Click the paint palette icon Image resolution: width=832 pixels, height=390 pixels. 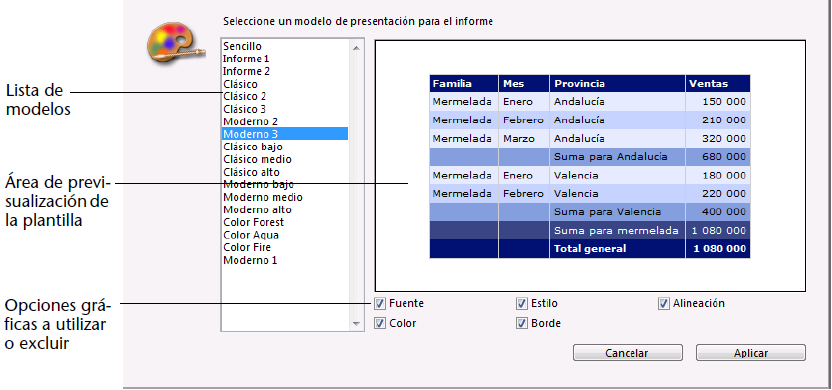coord(175,48)
